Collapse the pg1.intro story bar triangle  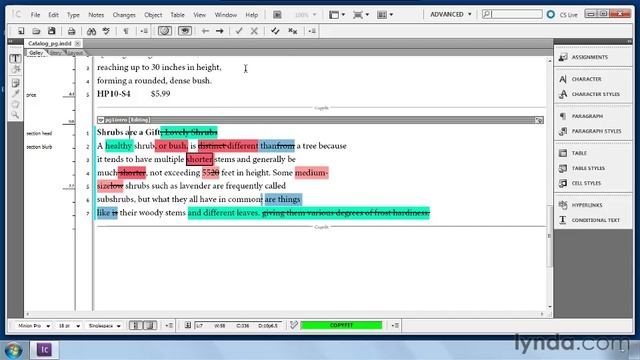100,120
